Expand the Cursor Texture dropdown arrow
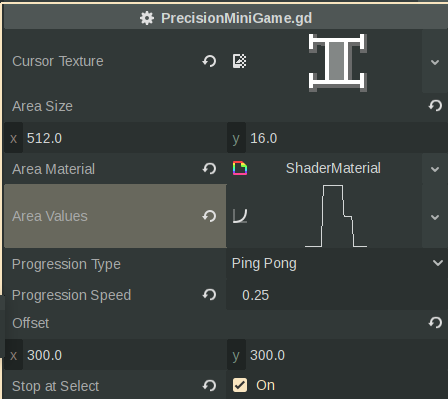This screenshot has width=448, height=399. point(435,62)
